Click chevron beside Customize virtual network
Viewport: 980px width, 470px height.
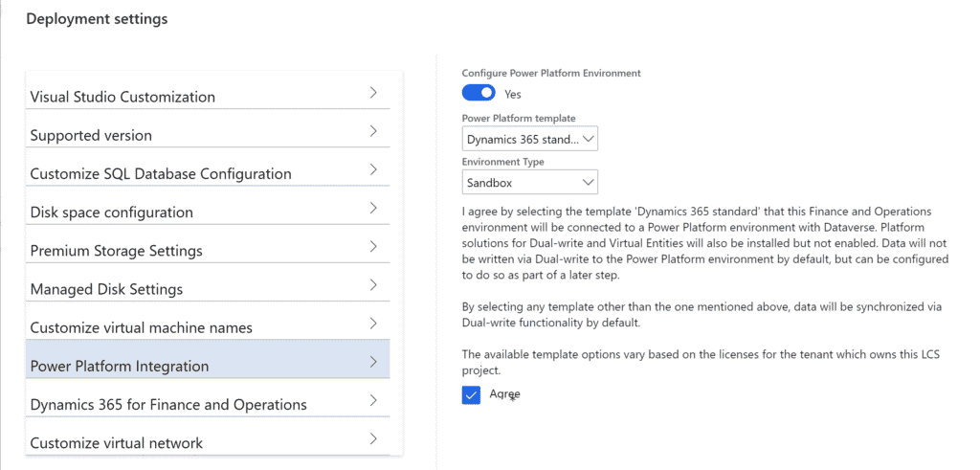(x=373, y=438)
